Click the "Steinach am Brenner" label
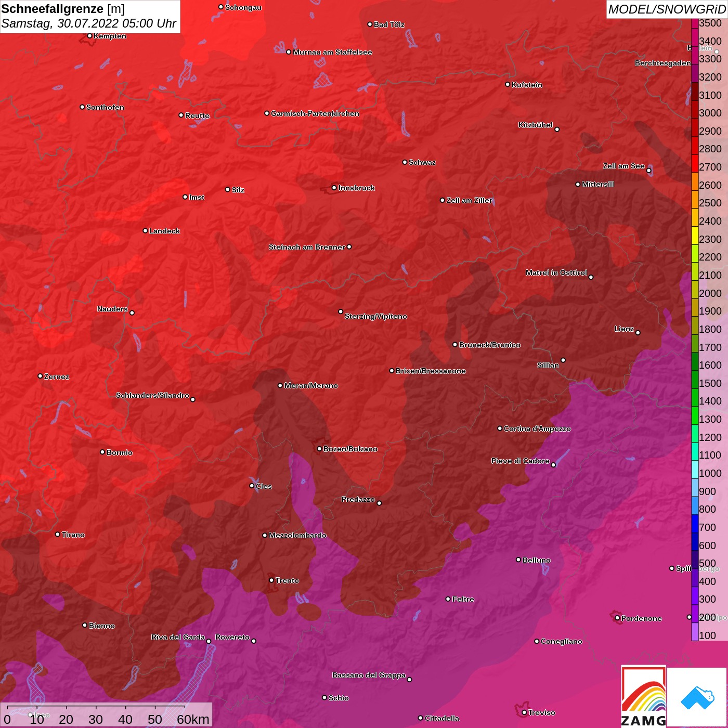Image resolution: width=728 pixels, height=728 pixels. (x=307, y=247)
